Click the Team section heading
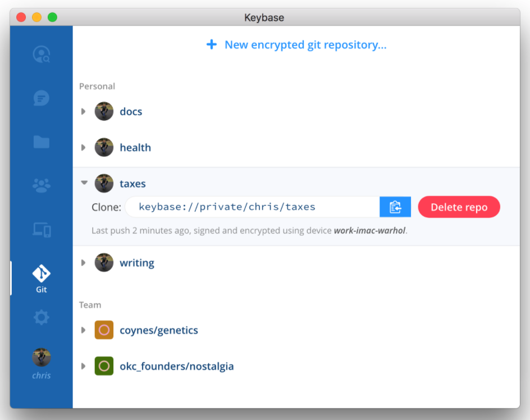Screen dimensions: 530x420 pos(90,305)
